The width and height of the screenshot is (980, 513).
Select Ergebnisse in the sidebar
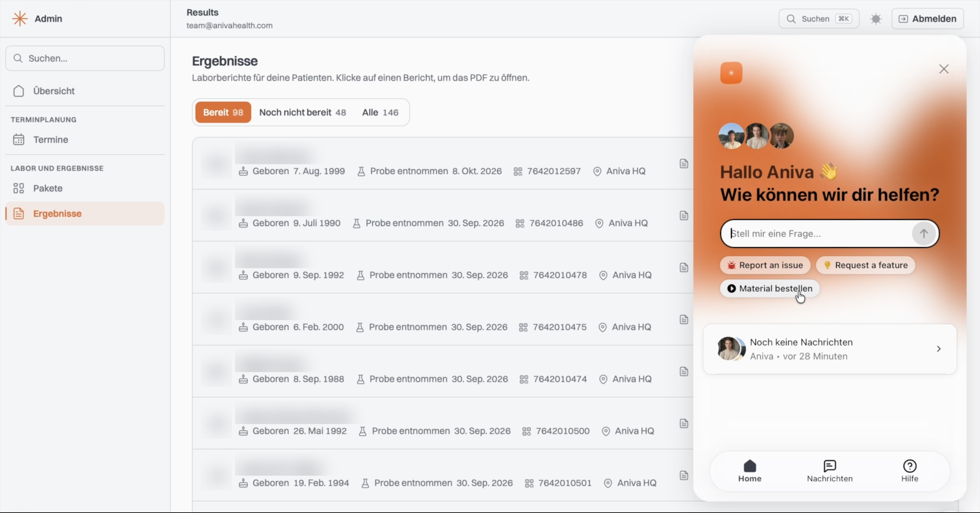85,213
